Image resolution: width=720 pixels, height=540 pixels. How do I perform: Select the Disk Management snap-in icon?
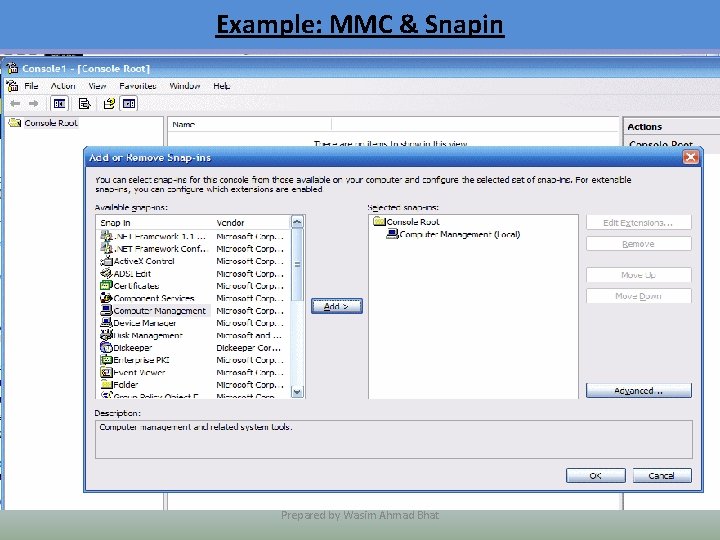pos(107,335)
